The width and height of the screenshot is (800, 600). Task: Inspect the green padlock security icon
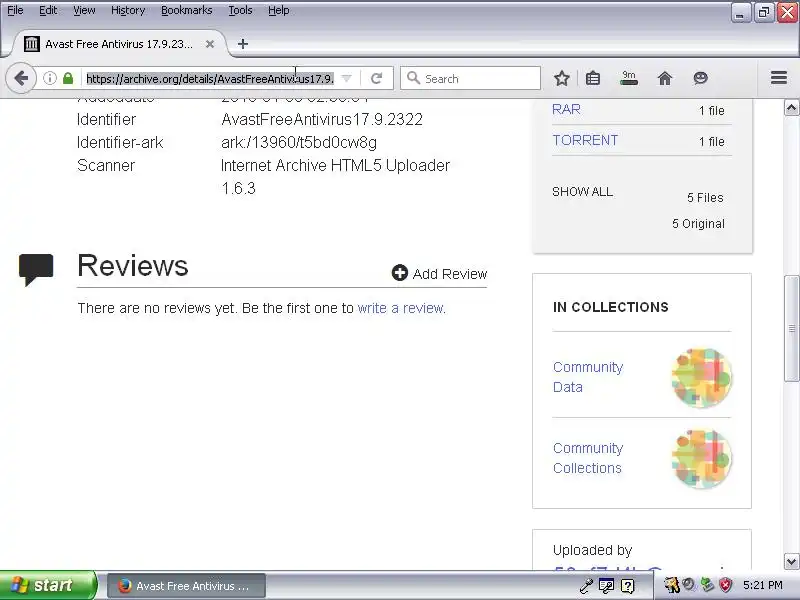[x=68, y=78]
